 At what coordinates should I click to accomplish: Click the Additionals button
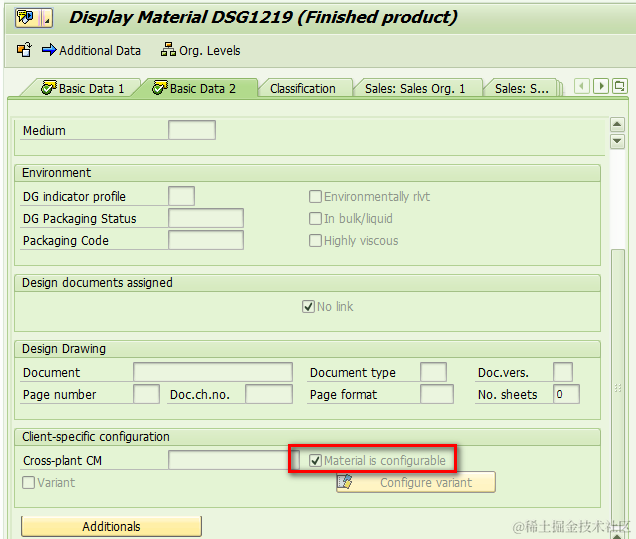[x=111, y=526]
